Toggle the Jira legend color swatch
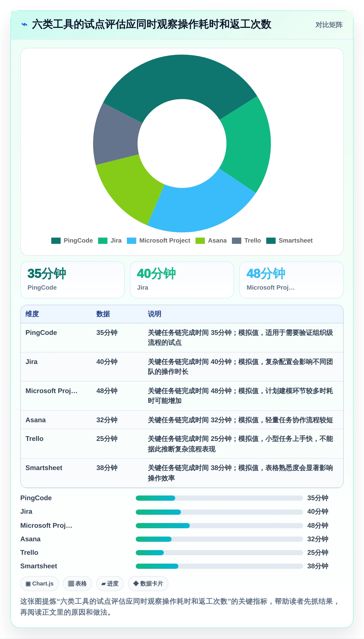This screenshot has height=639, width=364. (103, 241)
